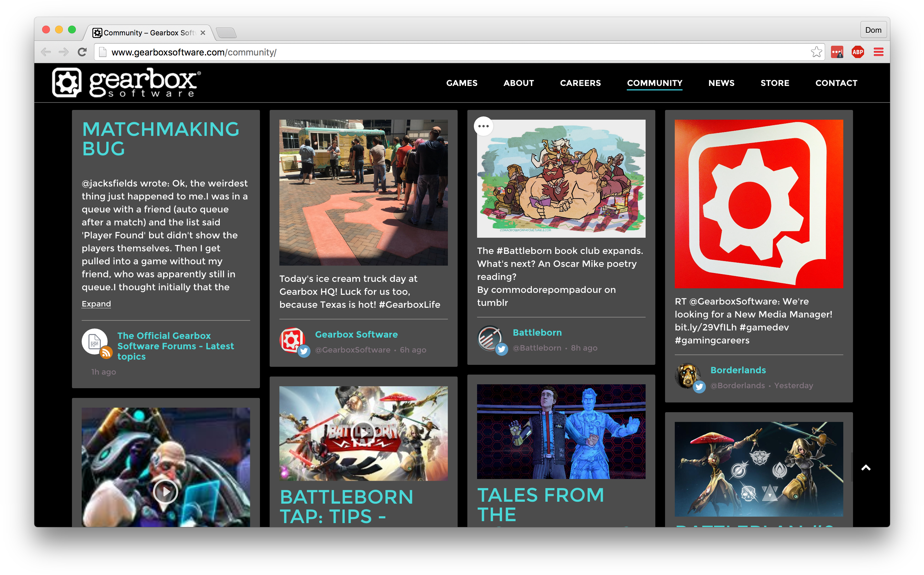Reload the page
The height and width of the screenshot is (575, 924).
point(82,52)
